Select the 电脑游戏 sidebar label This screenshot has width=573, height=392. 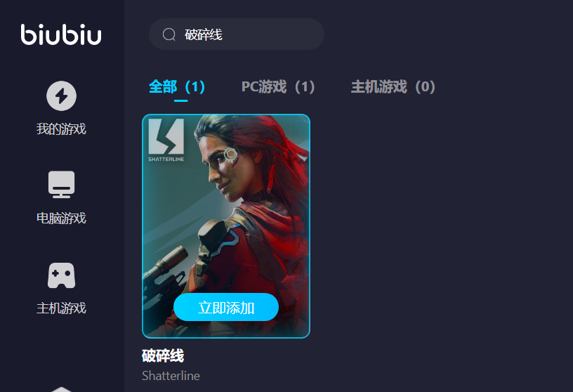click(x=61, y=218)
